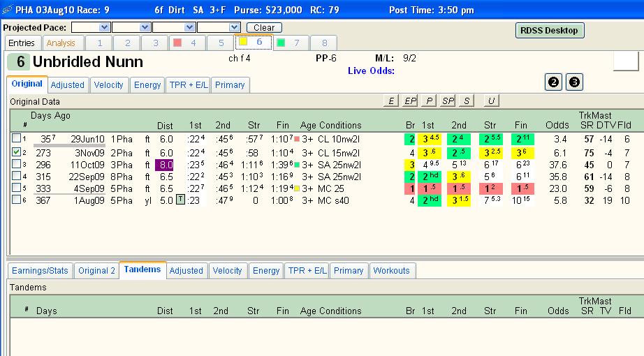644x356 pixels.
Task: Select horse tab 4 with red marker
Action: (186, 43)
